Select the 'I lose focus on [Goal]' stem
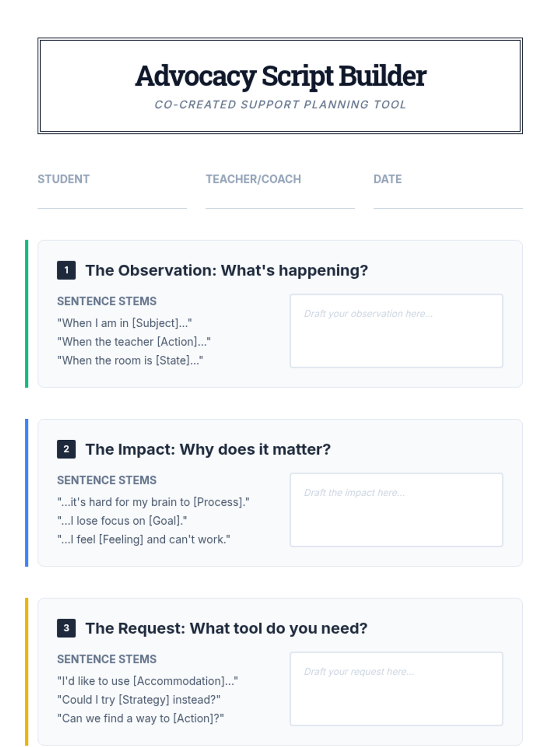This screenshot has width=560, height=747. pos(122,521)
